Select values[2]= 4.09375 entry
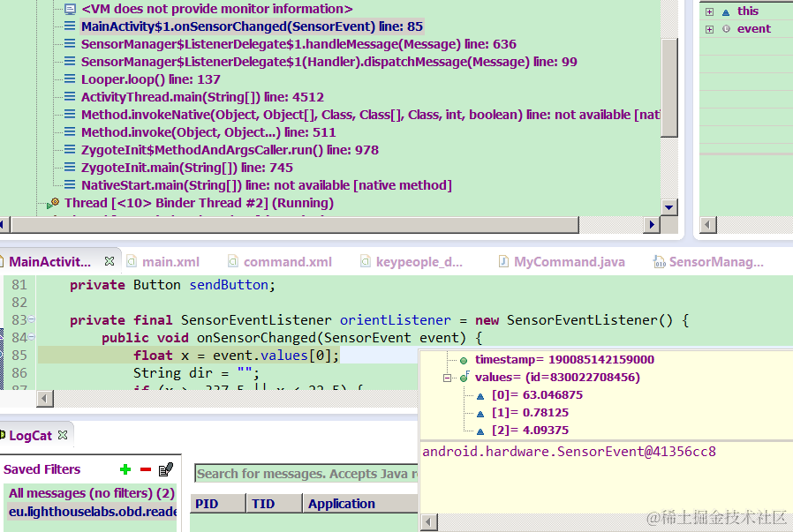The image size is (793, 532). pyautogui.click(x=530, y=431)
